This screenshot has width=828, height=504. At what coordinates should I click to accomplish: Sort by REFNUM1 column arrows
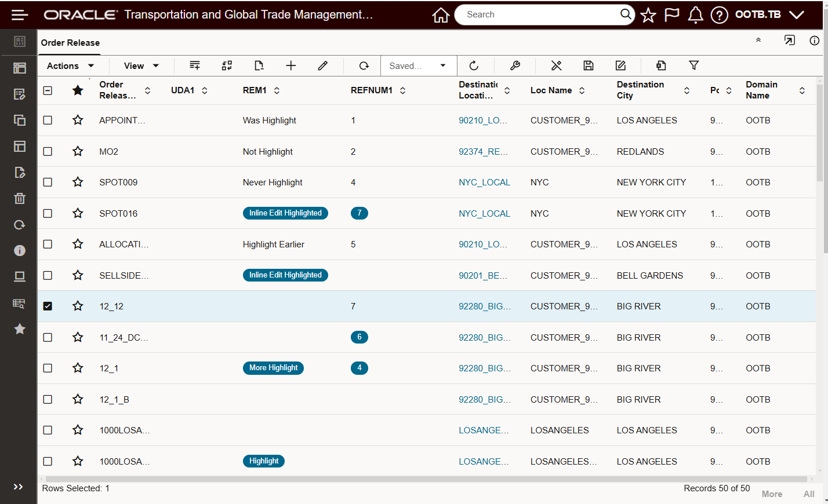coord(402,90)
